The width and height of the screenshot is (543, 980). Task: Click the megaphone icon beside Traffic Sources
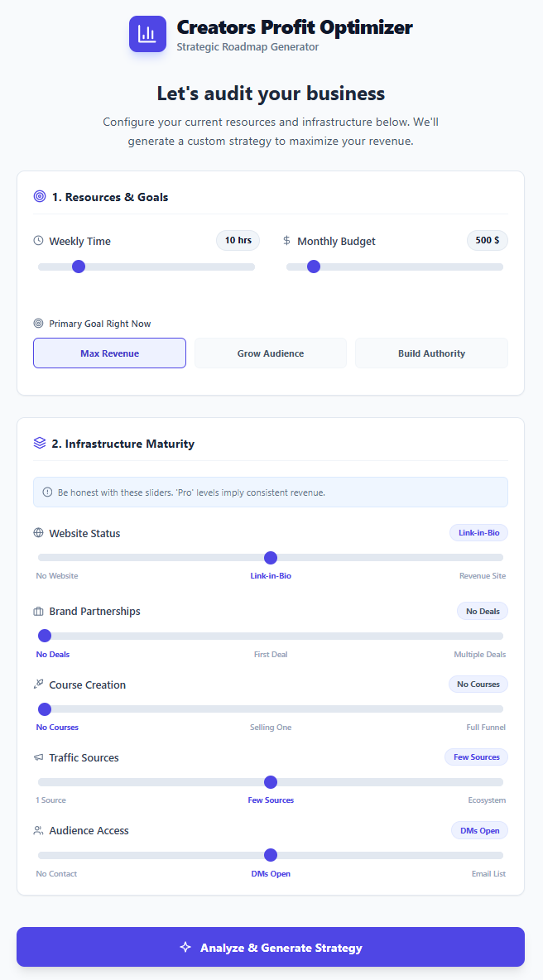pyautogui.click(x=41, y=757)
